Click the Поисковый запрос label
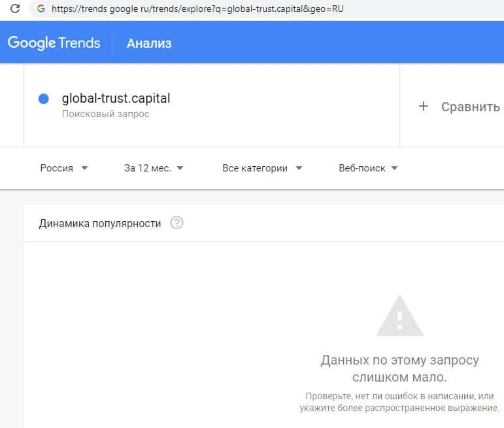Image resolution: width=504 pixels, height=428 pixels. [106, 114]
